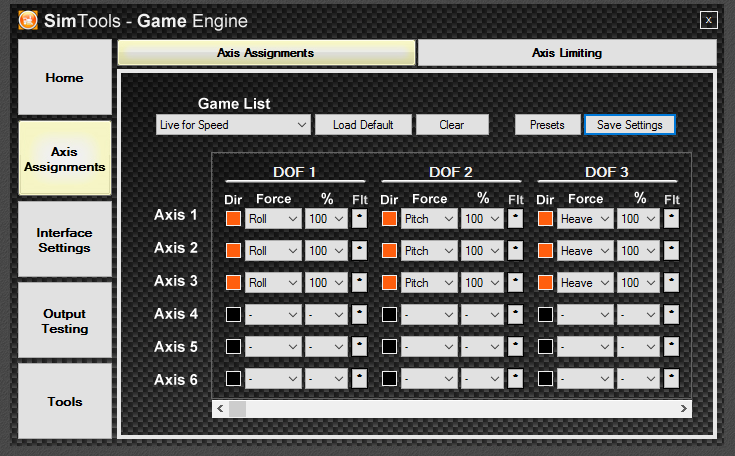The height and width of the screenshot is (456, 735).
Task: Open Axis 3 DOF 1 Force dropdown (Roll)
Action: click(273, 283)
